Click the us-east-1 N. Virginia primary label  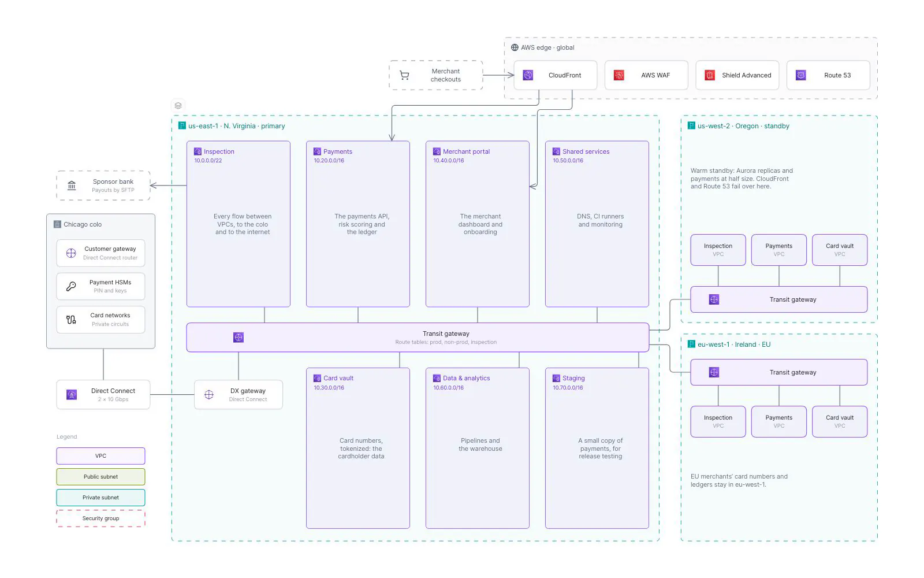point(236,126)
